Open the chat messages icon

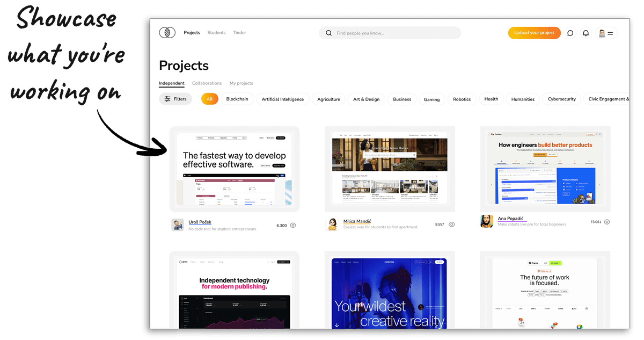click(x=570, y=33)
